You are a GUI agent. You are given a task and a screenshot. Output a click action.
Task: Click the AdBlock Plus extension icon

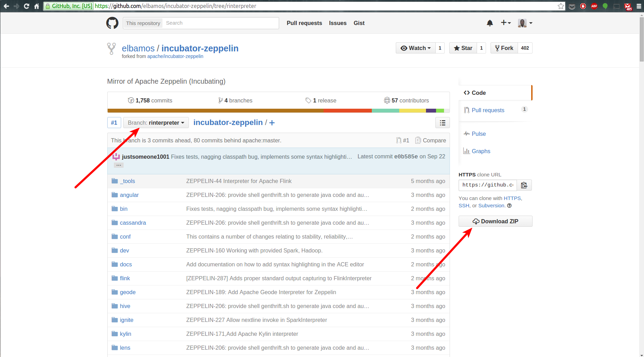click(594, 6)
